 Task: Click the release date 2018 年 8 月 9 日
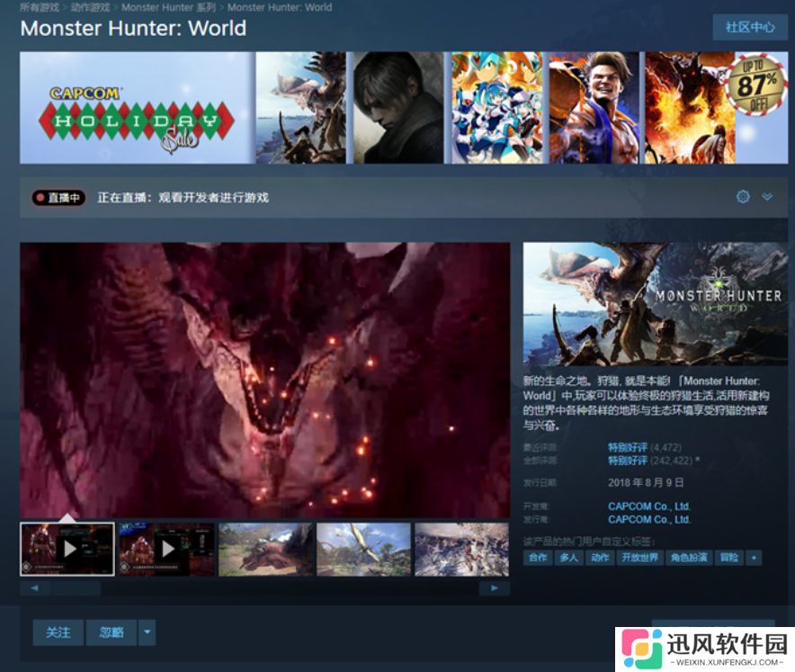click(x=646, y=482)
